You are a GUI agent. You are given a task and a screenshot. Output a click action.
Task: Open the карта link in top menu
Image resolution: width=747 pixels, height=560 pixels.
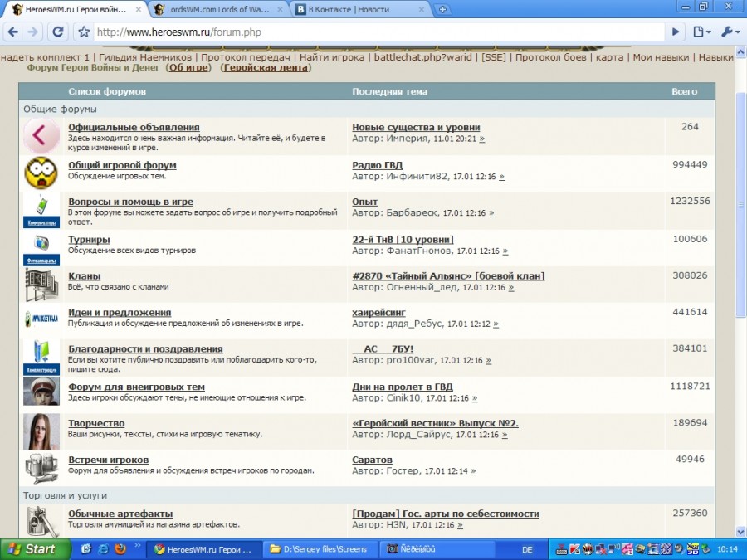(x=609, y=57)
